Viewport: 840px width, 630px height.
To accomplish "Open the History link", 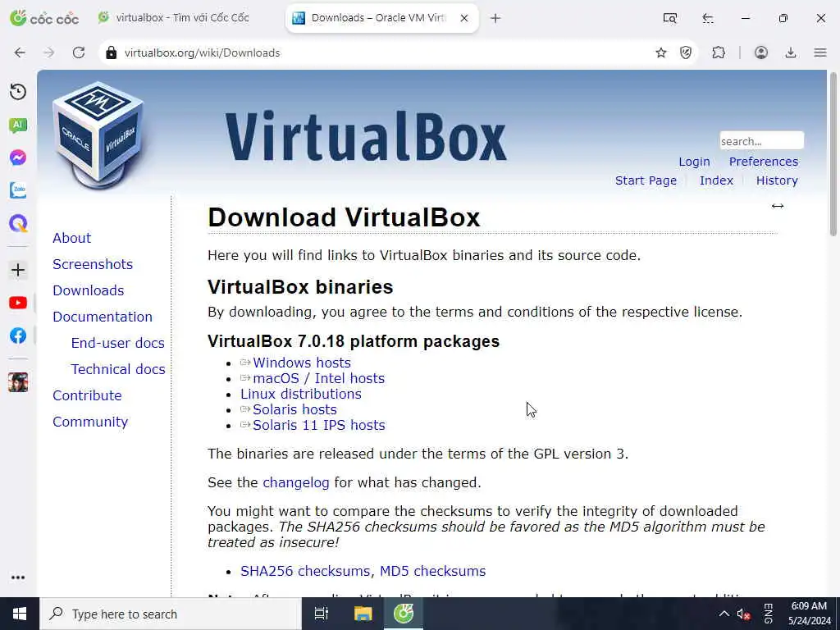I will click(x=777, y=180).
